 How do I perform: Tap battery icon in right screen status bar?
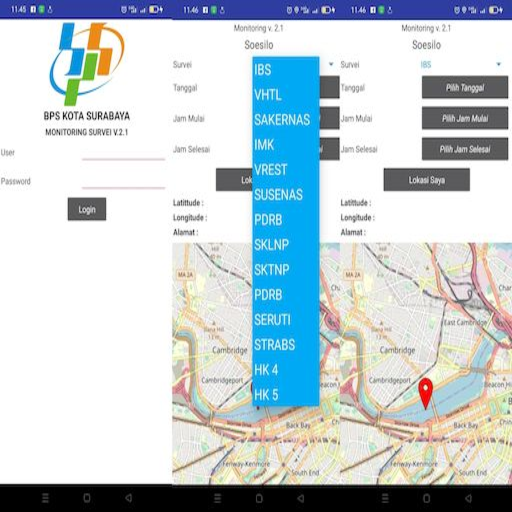(x=496, y=10)
